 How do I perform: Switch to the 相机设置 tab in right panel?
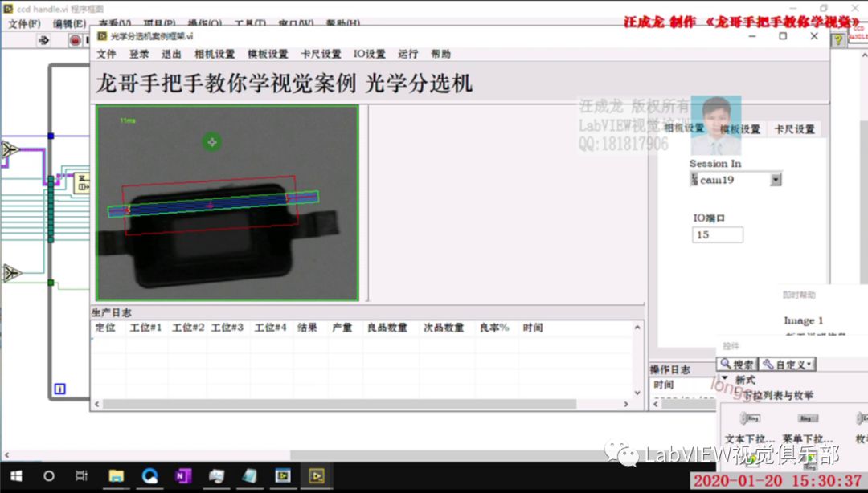684,128
